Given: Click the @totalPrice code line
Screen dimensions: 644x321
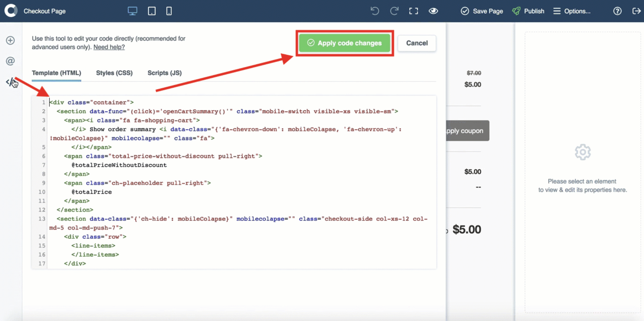Looking at the screenshot, I should pos(92,192).
